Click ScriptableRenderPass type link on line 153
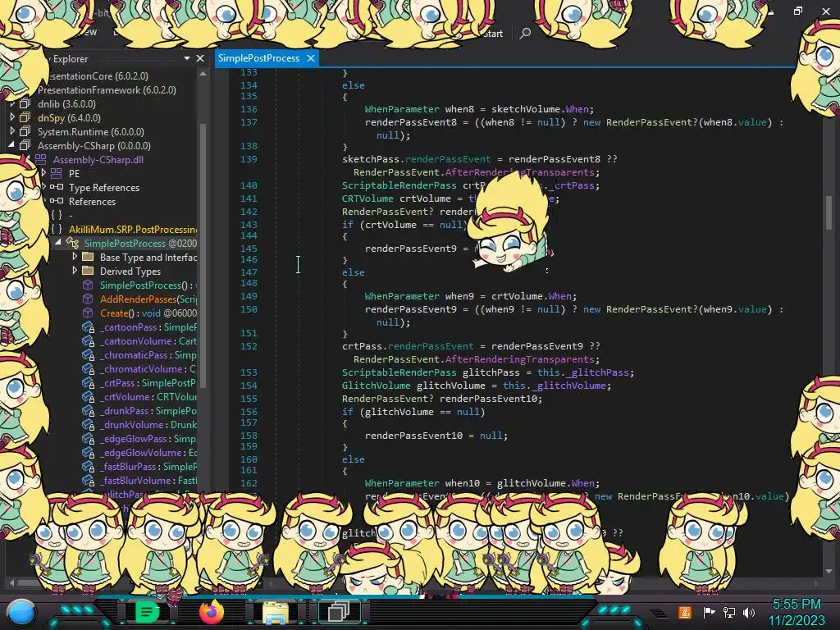 pos(399,372)
